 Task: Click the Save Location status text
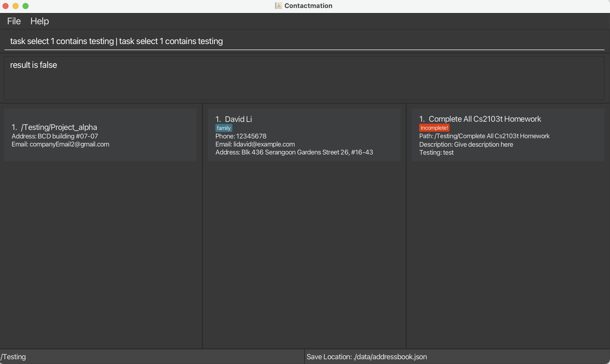[x=367, y=356]
